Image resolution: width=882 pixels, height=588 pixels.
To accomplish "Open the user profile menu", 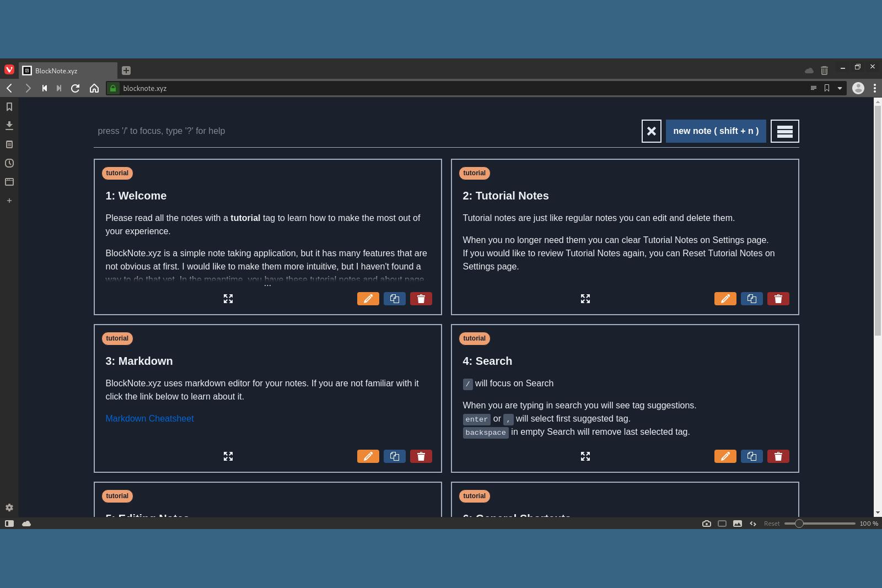I will coord(858,88).
